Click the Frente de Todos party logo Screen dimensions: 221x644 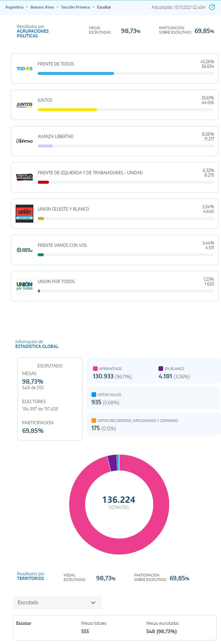click(25, 68)
